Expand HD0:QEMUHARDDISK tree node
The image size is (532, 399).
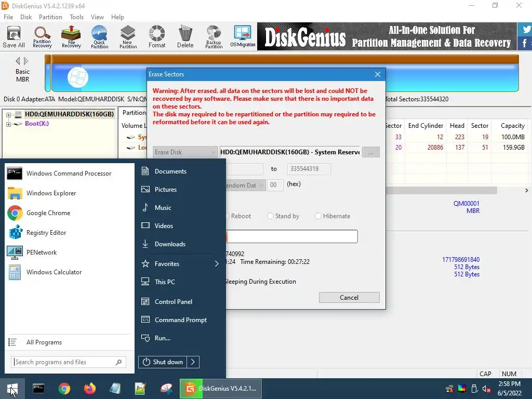(x=8, y=115)
